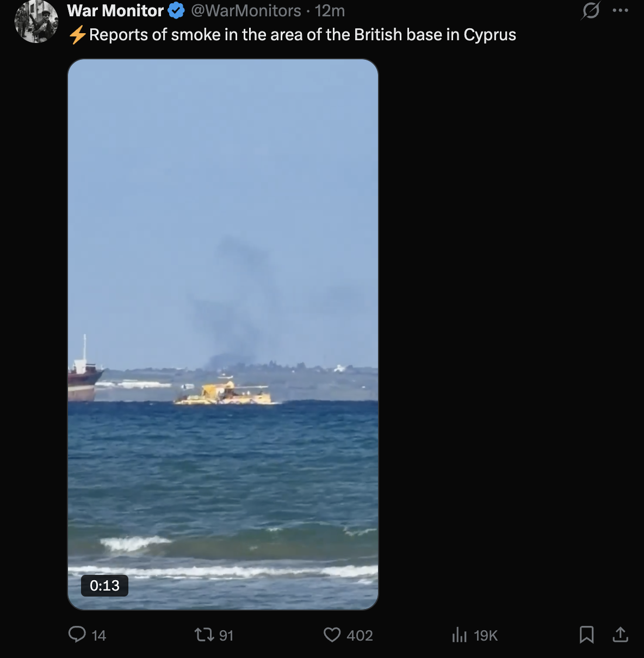Open the War Monitor profile avatar
Viewport: 644px width, 658px height.
[36, 21]
